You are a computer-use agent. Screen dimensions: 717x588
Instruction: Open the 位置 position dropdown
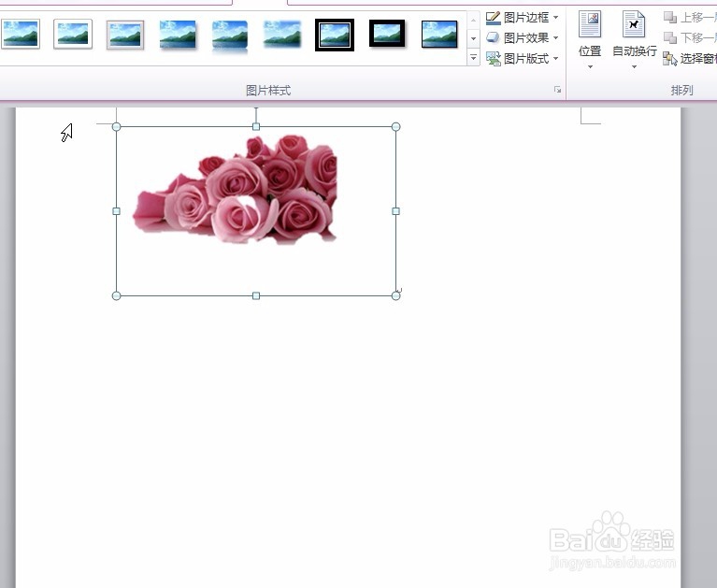pos(590,40)
